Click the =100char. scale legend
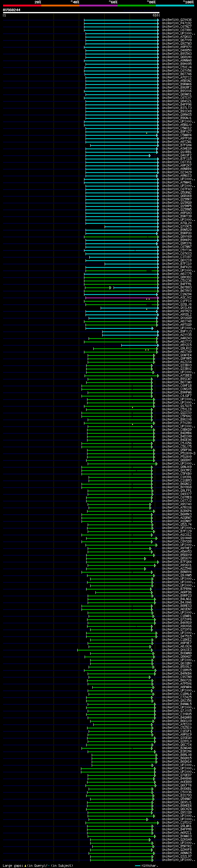Image resolution: width=197 pixels, height=868 pixels. click(147, 865)
